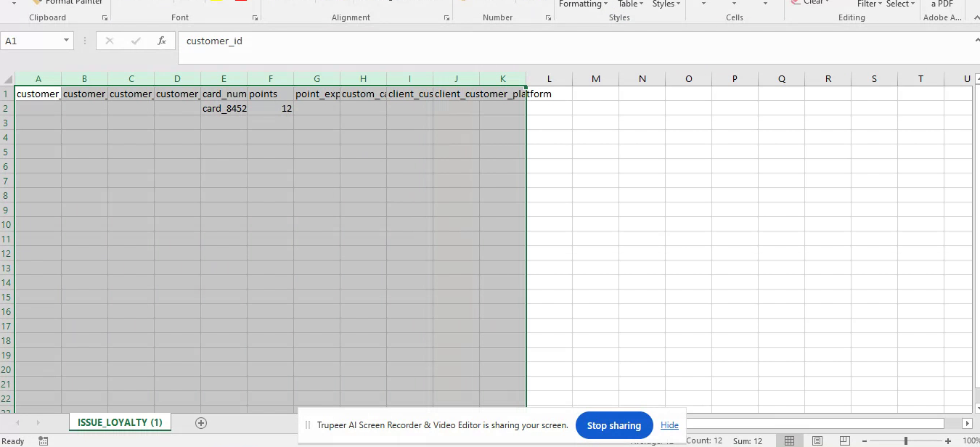Select the card_num header cell
This screenshot has width=980, height=447.
click(x=224, y=94)
